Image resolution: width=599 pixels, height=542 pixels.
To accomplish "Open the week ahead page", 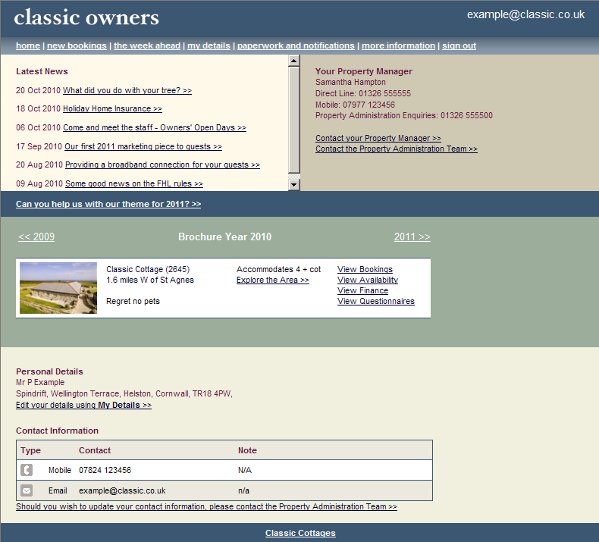I will [x=147, y=46].
